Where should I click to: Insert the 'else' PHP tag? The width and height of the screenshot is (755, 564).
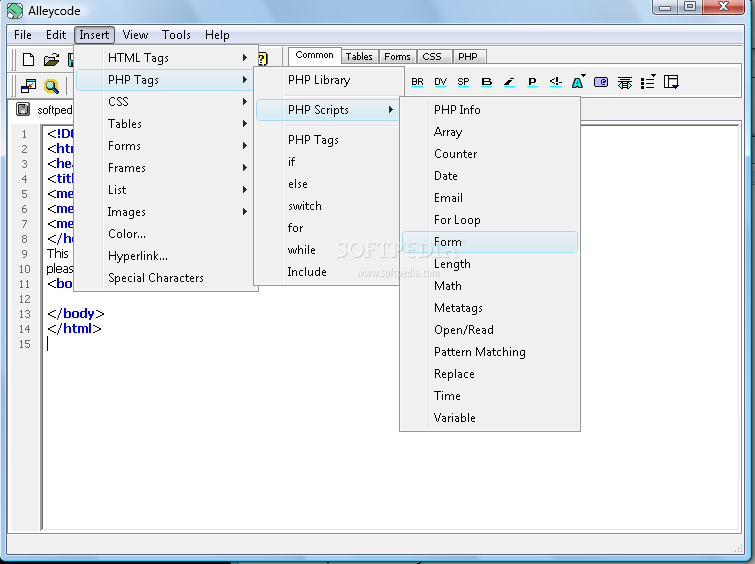[x=327, y=184]
